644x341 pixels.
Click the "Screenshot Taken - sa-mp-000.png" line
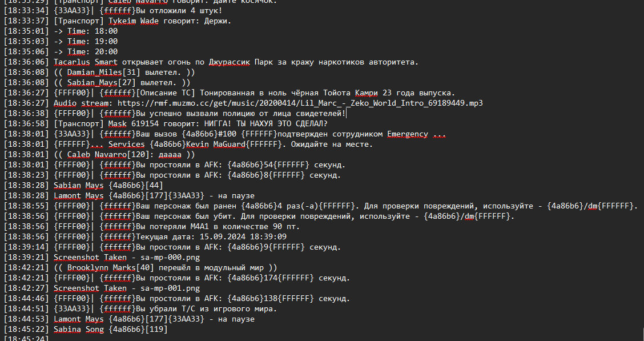pos(127,258)
